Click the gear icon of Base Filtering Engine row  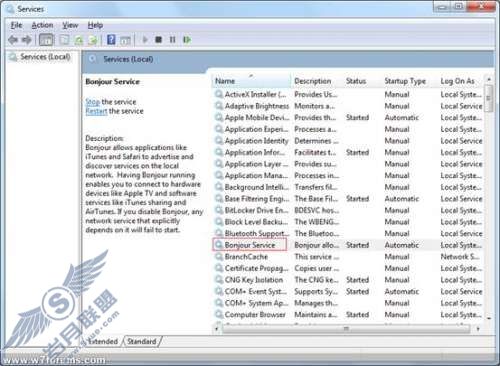click(219, 199)
